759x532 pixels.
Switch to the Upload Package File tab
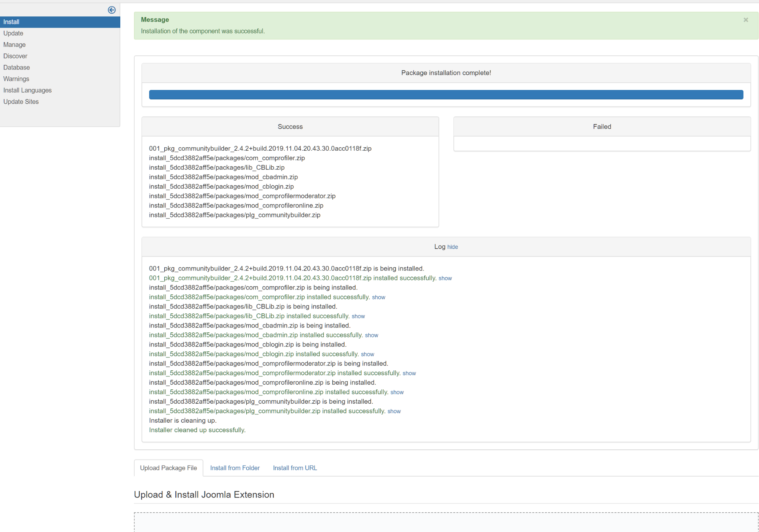coord(168,468)
